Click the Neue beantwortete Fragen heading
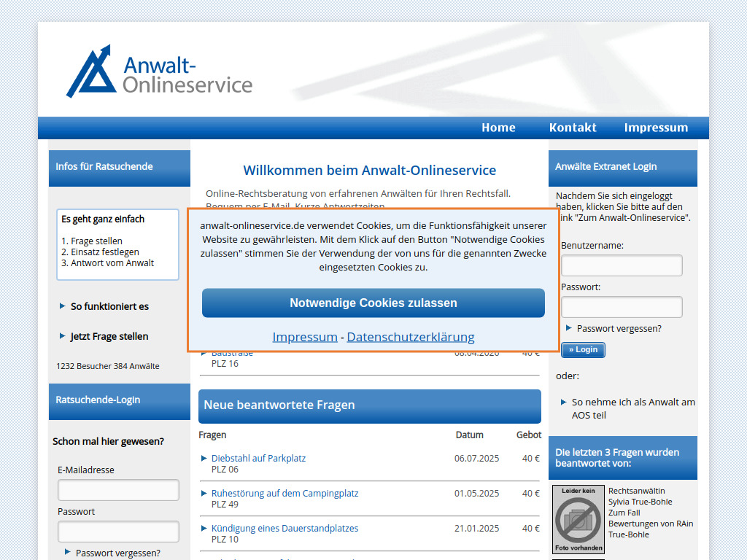 click(x=370, y=406)
